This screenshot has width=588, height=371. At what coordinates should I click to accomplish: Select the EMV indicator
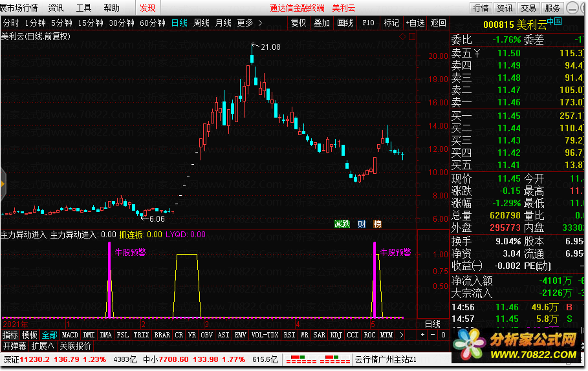tap(241, 335)
